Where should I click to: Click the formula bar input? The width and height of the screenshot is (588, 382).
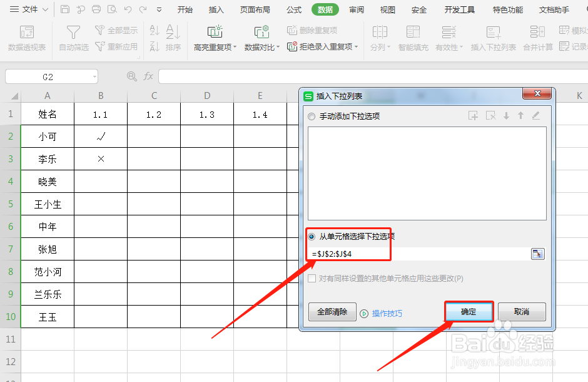click(x=373, y=76)
